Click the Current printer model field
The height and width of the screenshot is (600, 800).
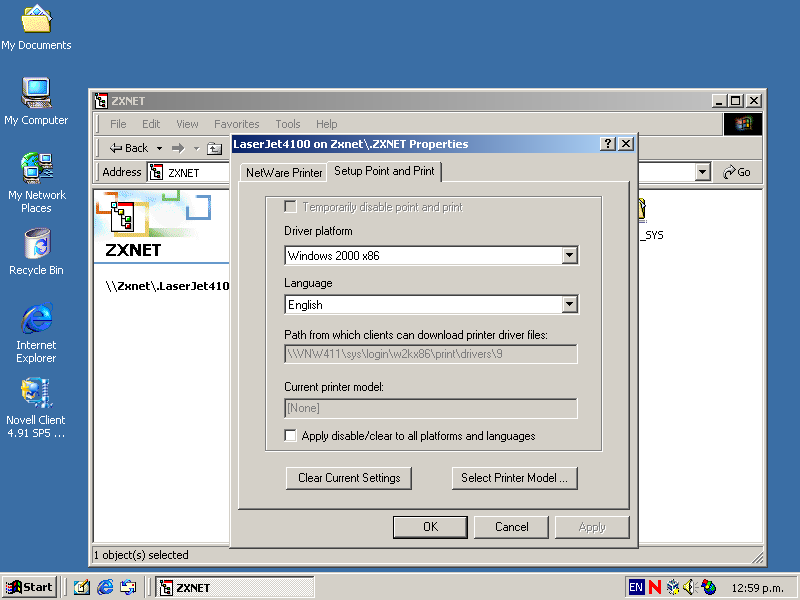point(431,408)
